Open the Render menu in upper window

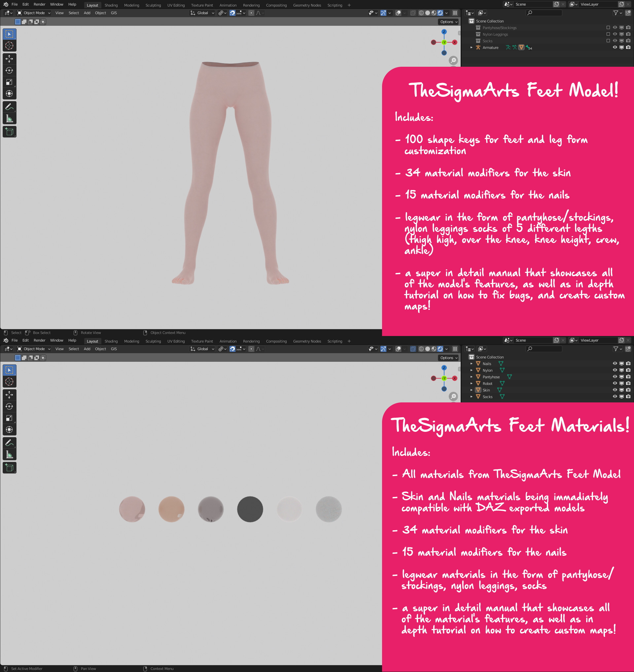coord(40,4)
